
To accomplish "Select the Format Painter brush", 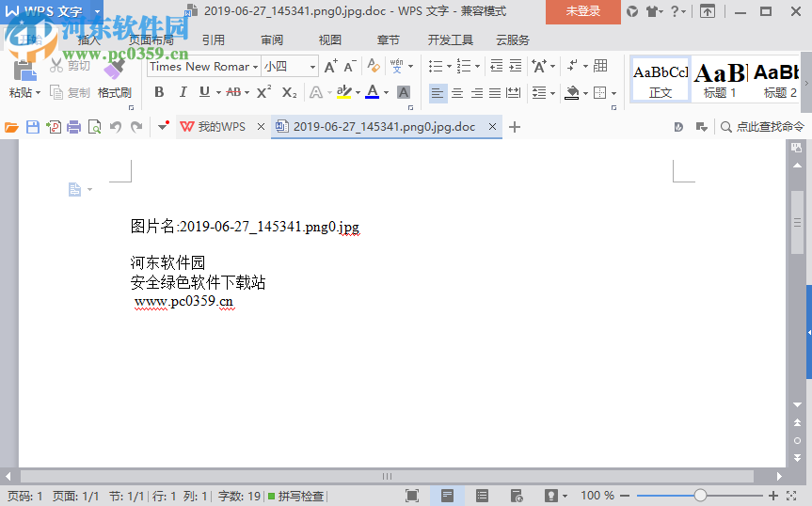I will point(115,70).
